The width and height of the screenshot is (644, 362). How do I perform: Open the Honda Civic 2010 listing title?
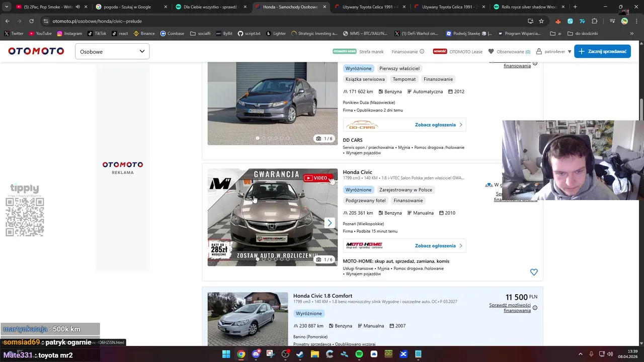point(357,172)
